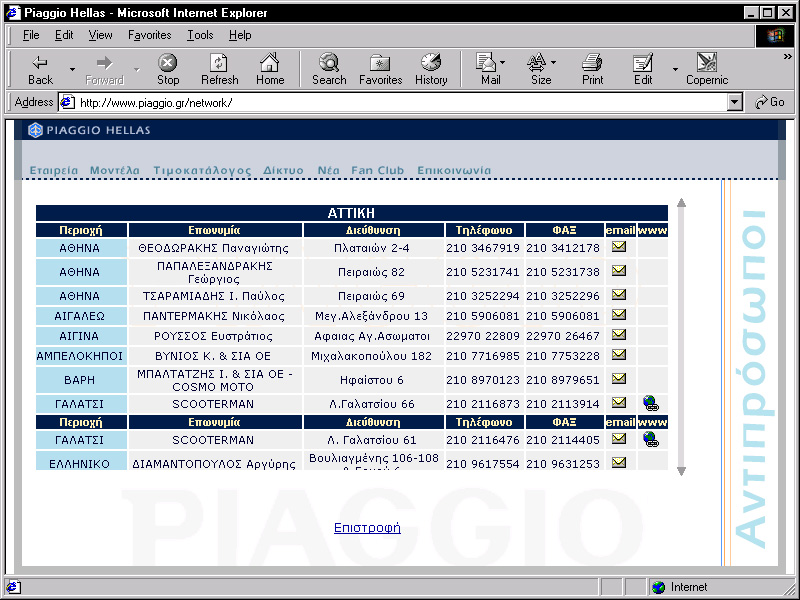Image resolution: width=800 pixels, height=600 pixels.
Task: Open the History pane
Action: [431, 69]
